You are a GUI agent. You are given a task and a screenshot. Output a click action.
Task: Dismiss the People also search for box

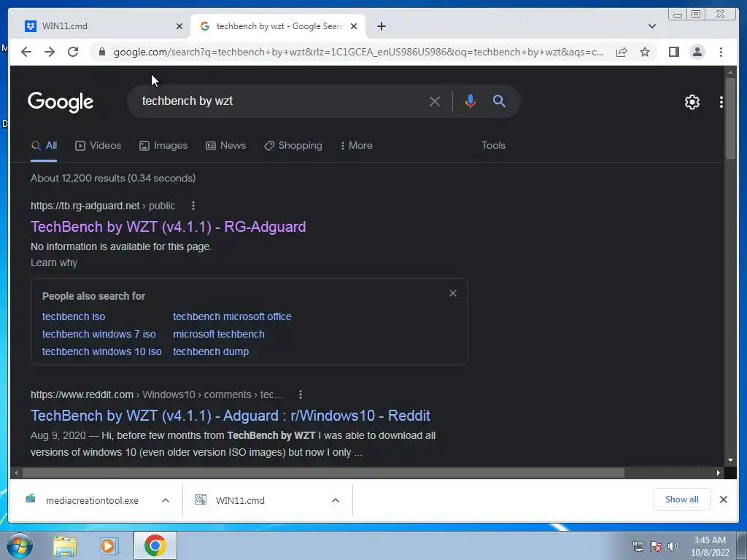click(452, 293)
